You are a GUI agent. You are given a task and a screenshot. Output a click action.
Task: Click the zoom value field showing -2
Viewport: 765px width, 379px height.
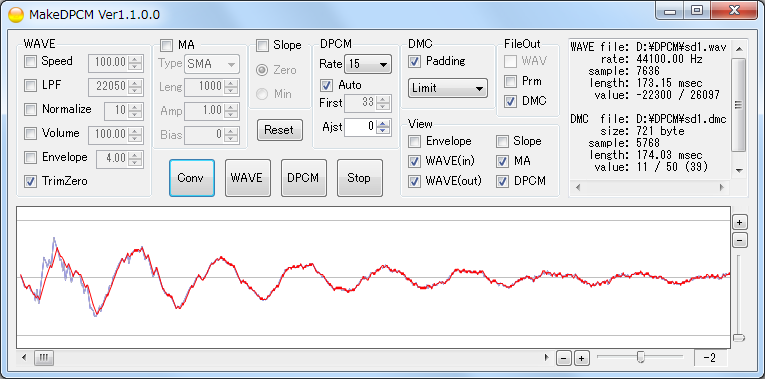[710, 359]
